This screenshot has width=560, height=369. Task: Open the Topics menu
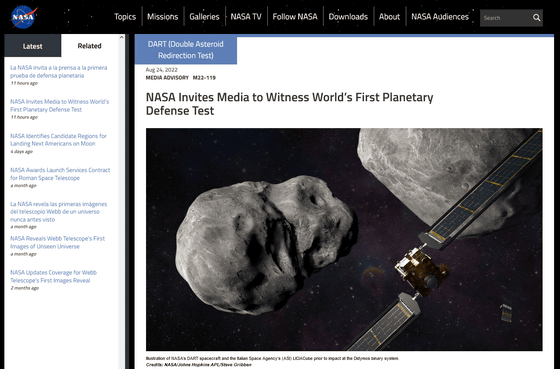pos(125,16)
